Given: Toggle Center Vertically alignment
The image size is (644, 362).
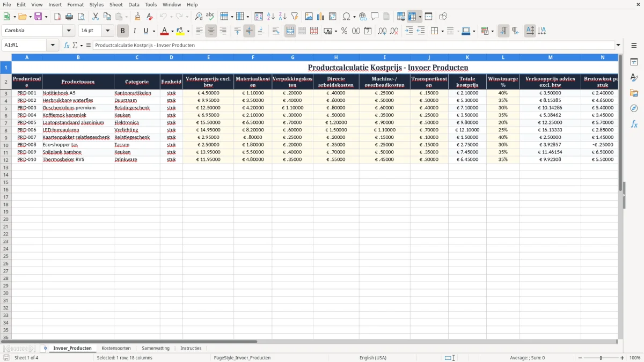Looking at the screenshot, I should (x=250, y=31).
